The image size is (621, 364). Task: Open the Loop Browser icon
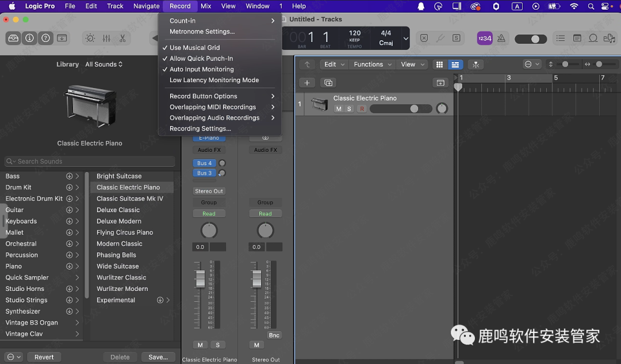coord(593,39)
